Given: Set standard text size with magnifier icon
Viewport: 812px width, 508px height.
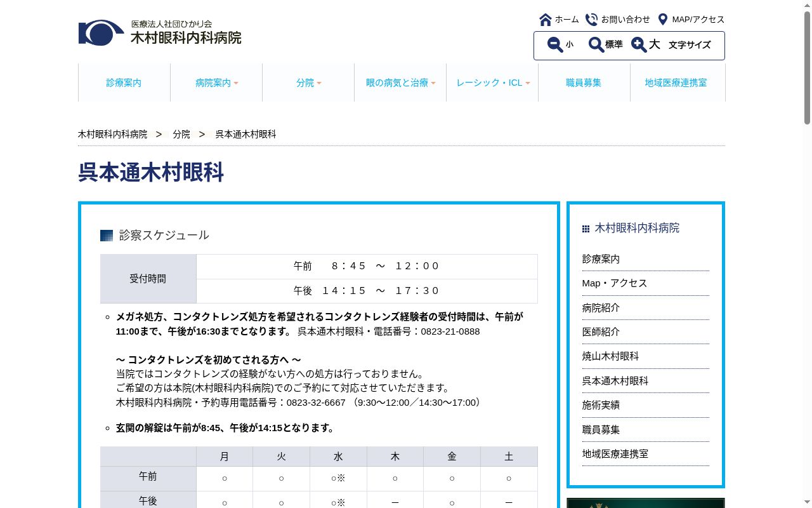Looking at the screenshot, I should 596,45.
